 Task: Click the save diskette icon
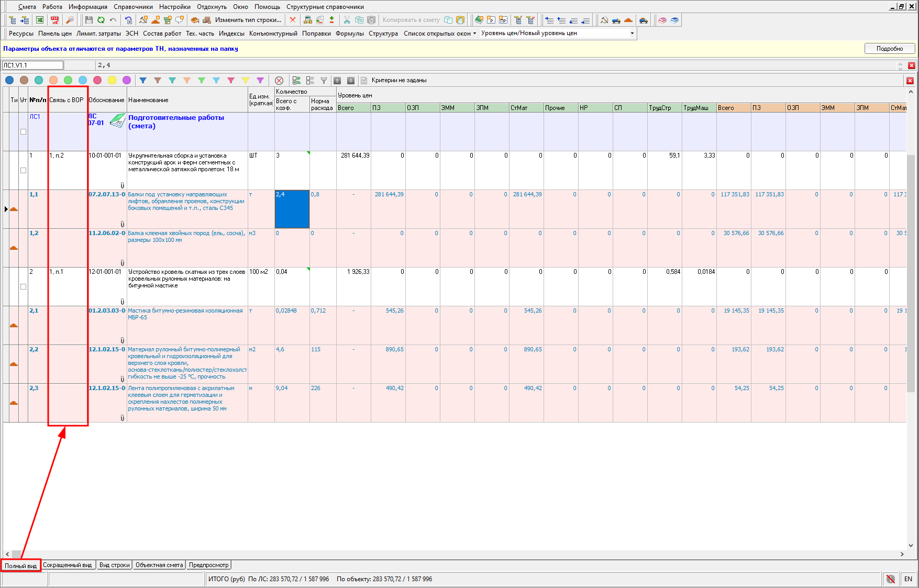click(x=88, y=20)
